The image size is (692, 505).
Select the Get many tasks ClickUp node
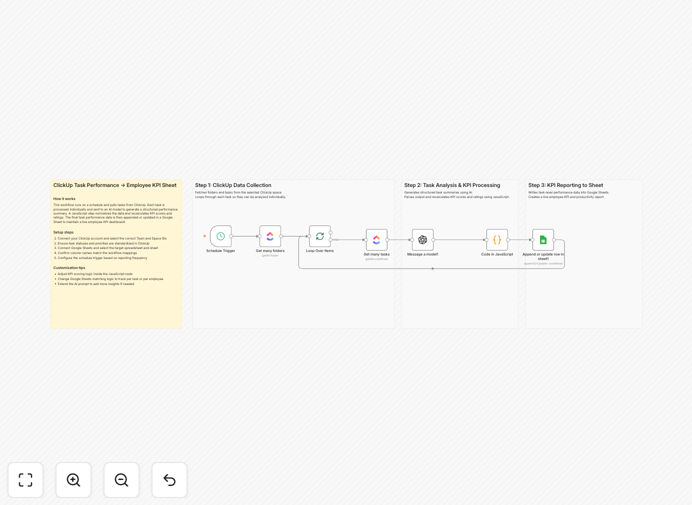pyautogui.click(x=376, y=240)
